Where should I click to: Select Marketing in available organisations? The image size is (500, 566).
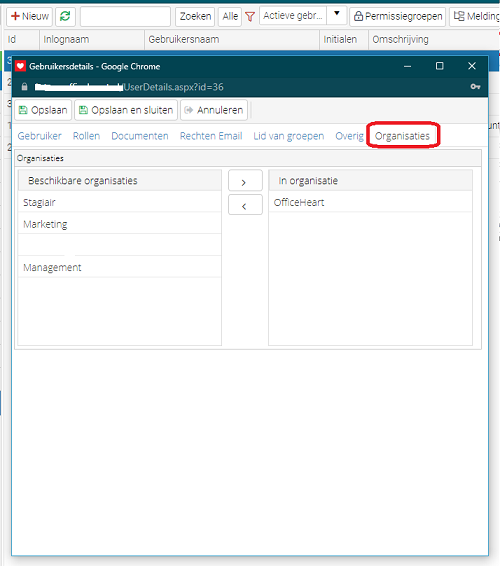coord(119,224)
